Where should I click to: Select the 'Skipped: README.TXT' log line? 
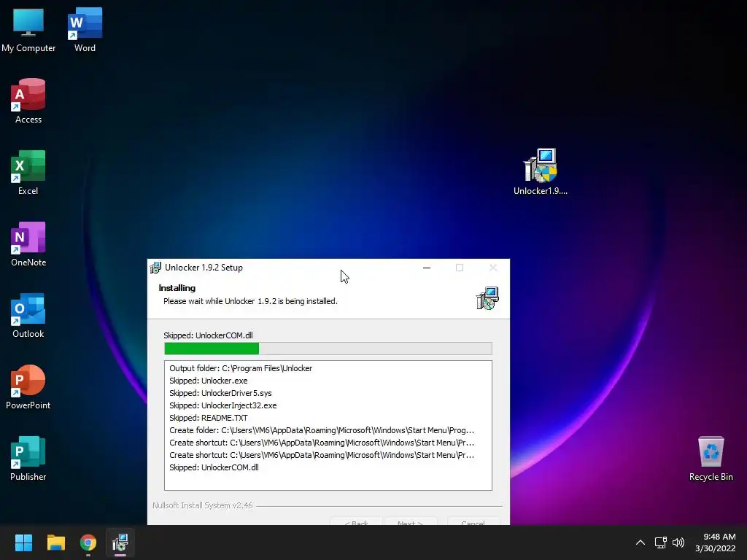click(x=208, y=418)
